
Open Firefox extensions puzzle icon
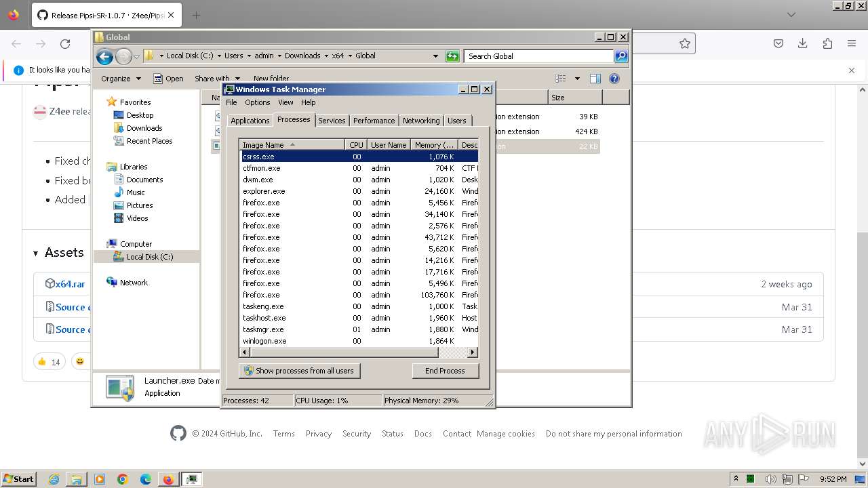(827, 43)
